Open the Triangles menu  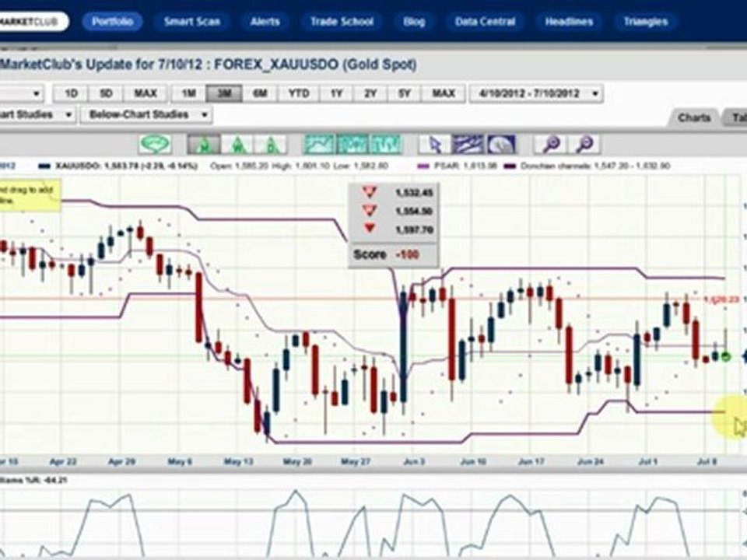coord(646,22)
